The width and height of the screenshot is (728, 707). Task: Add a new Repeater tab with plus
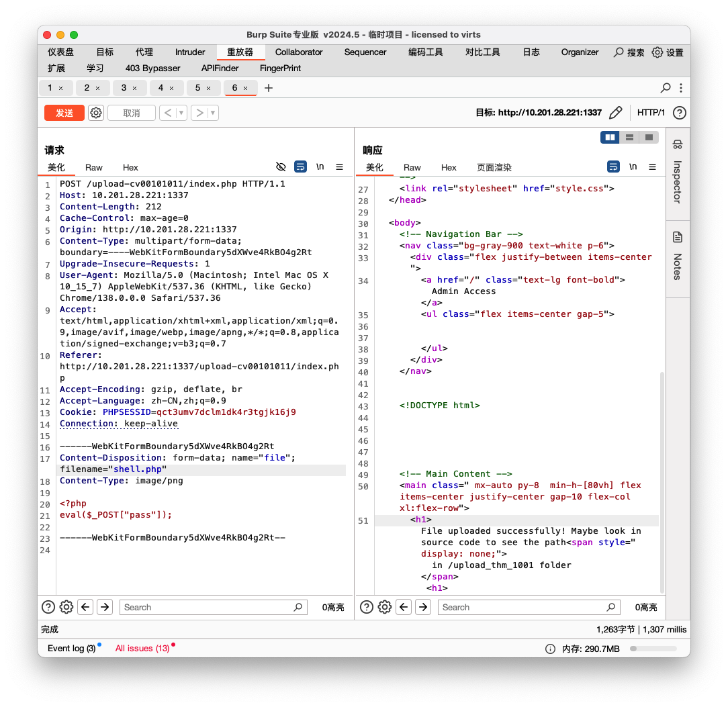point(269,88)
